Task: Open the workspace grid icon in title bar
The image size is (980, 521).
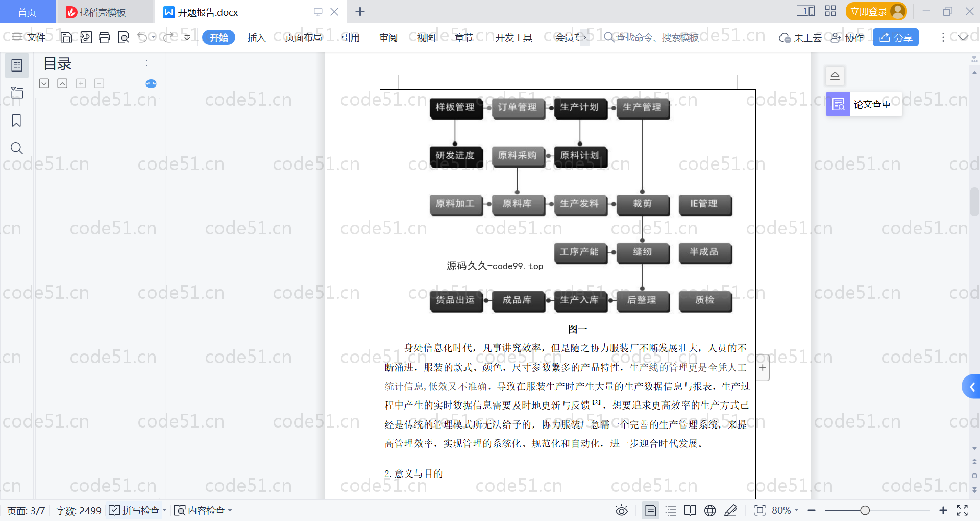Action: (x=830, y=11)
